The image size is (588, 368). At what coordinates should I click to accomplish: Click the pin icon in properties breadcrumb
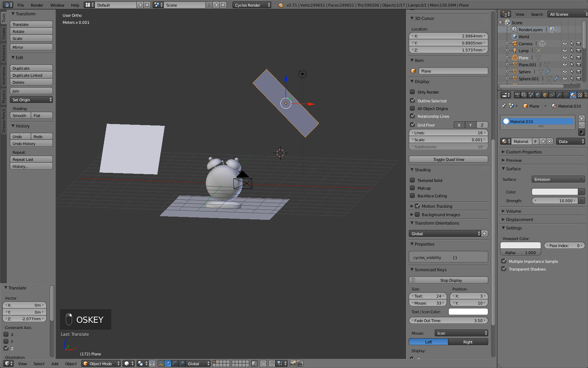pyautogui.click(x=503, y=106)
